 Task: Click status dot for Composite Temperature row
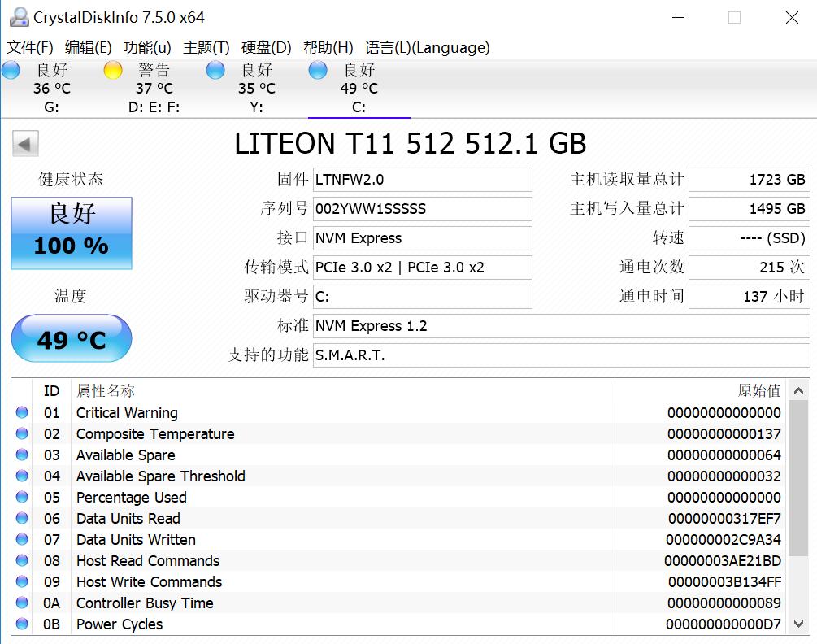point(22,433)
